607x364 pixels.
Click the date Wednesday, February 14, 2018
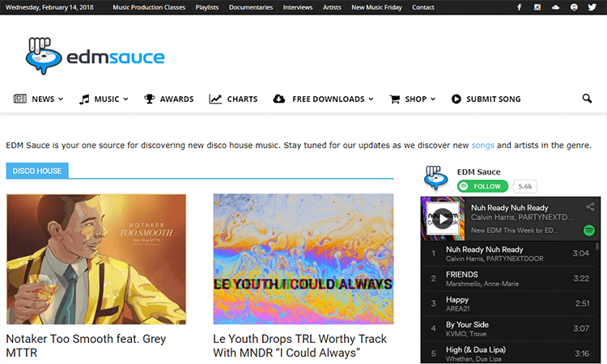(x=49, y=7)
